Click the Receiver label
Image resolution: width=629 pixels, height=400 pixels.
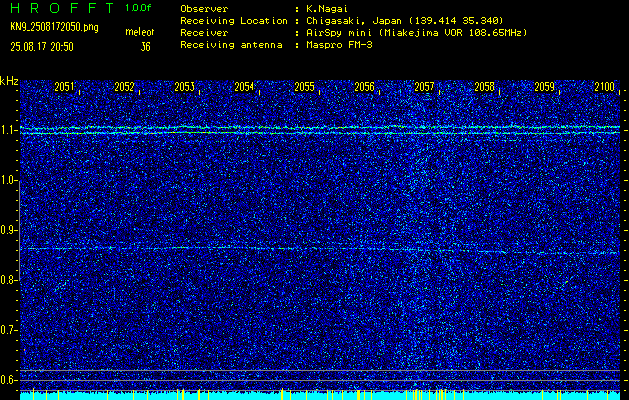coord(204,32)
